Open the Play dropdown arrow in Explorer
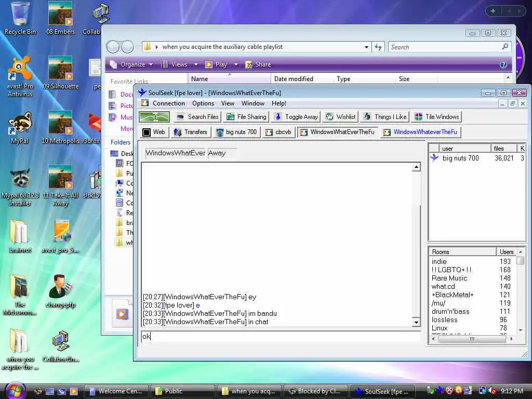 [236, 64]
